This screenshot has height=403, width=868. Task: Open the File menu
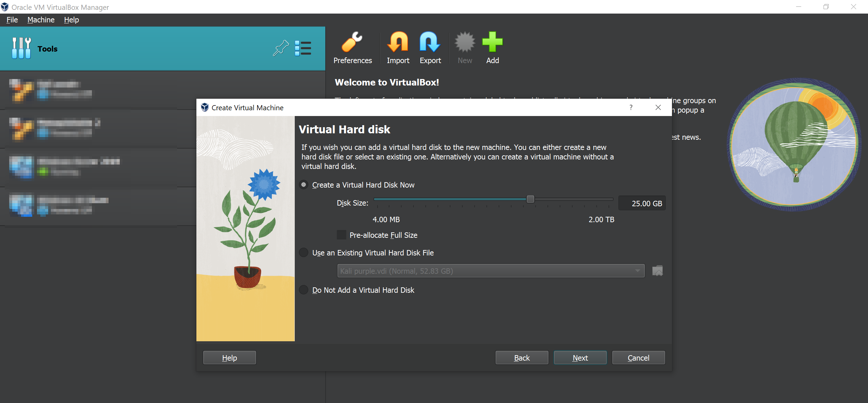click(x=12, y=20)
